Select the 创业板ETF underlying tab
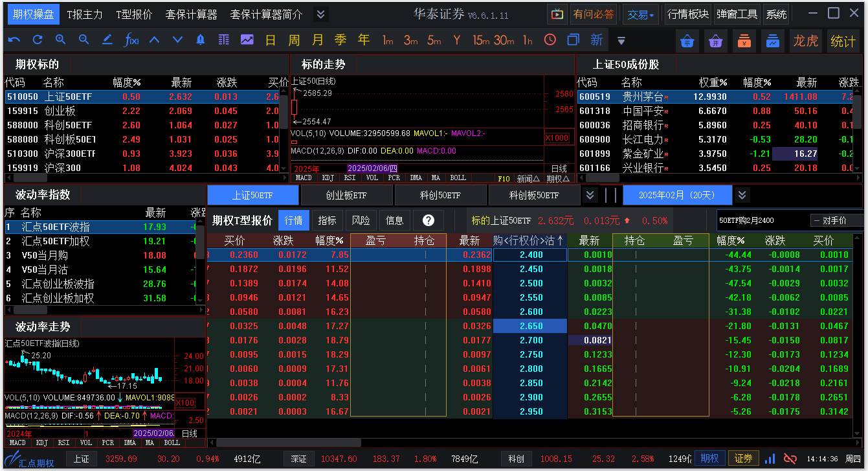Screen dimensions: 868x471 point(346,195)
